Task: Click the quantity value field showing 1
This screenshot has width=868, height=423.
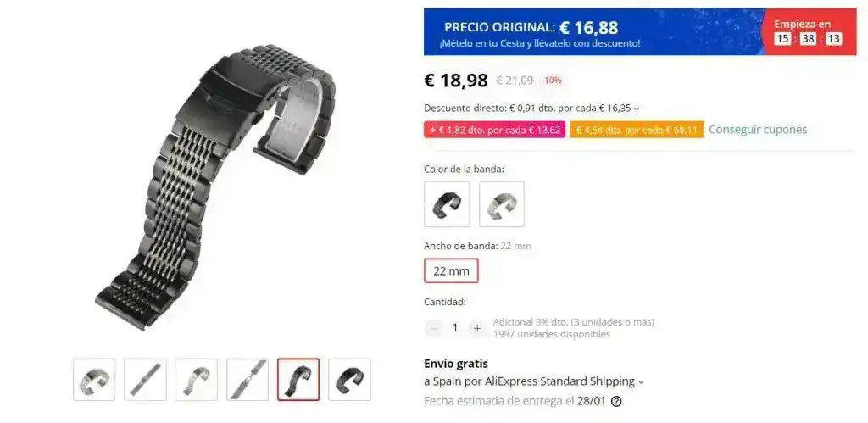Action: 455,328
